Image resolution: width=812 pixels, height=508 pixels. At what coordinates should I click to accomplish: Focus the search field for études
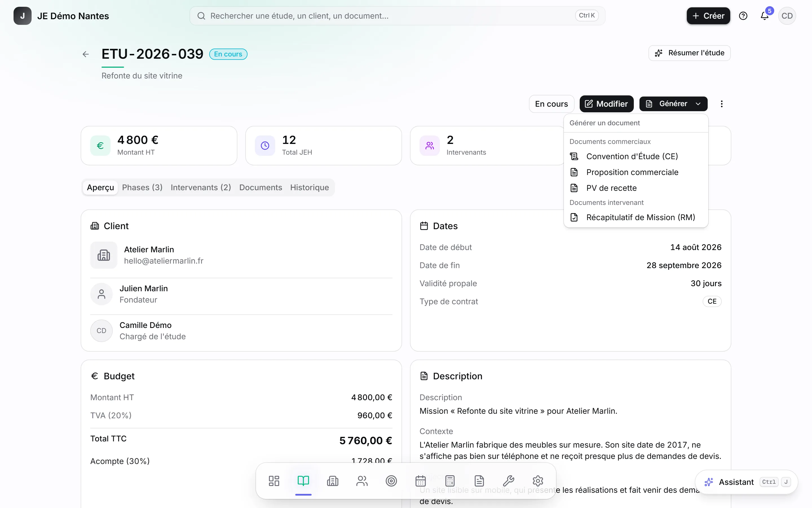click(x=397, y=16)
